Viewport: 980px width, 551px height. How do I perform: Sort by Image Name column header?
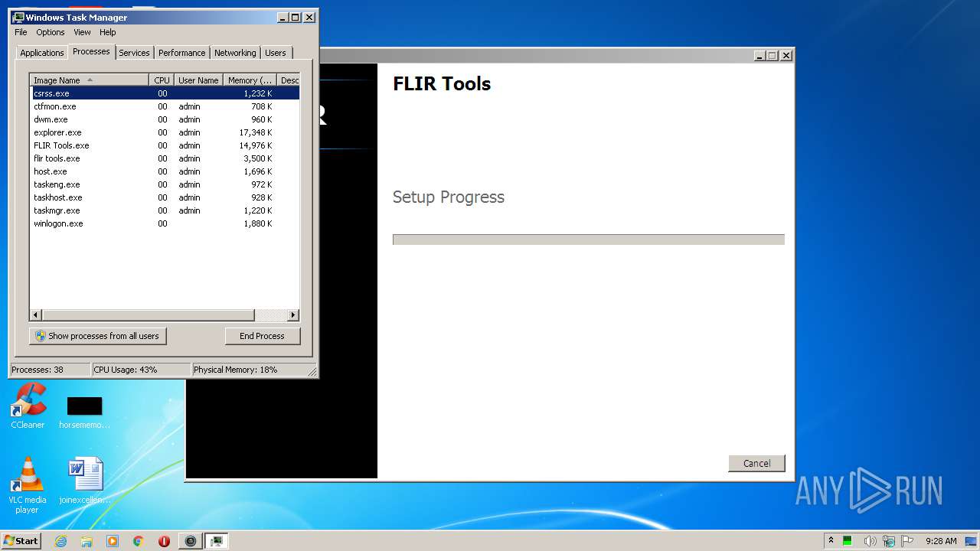[x=90, y=80]
